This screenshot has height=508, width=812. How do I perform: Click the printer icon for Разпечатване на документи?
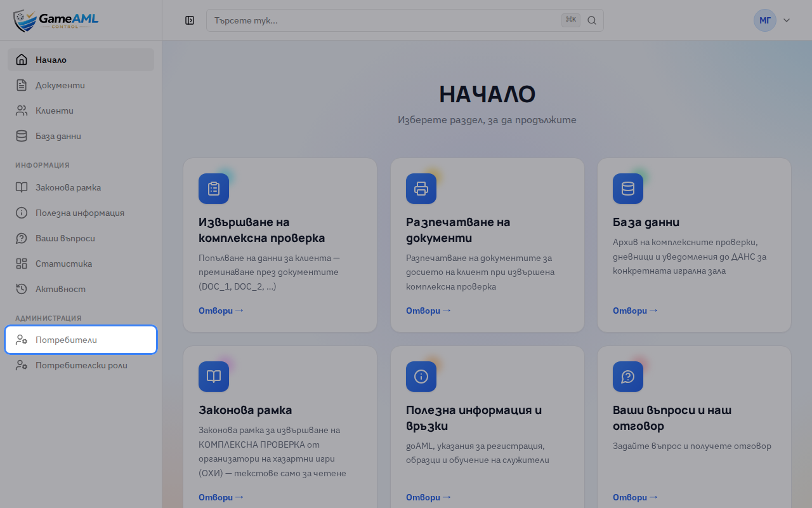pyautogui.click(x=421, y=189)
